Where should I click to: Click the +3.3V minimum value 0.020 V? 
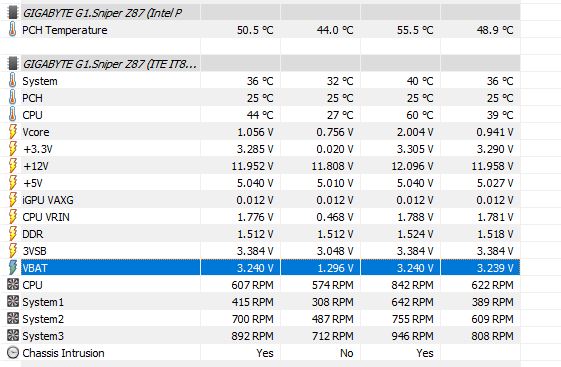335,149
